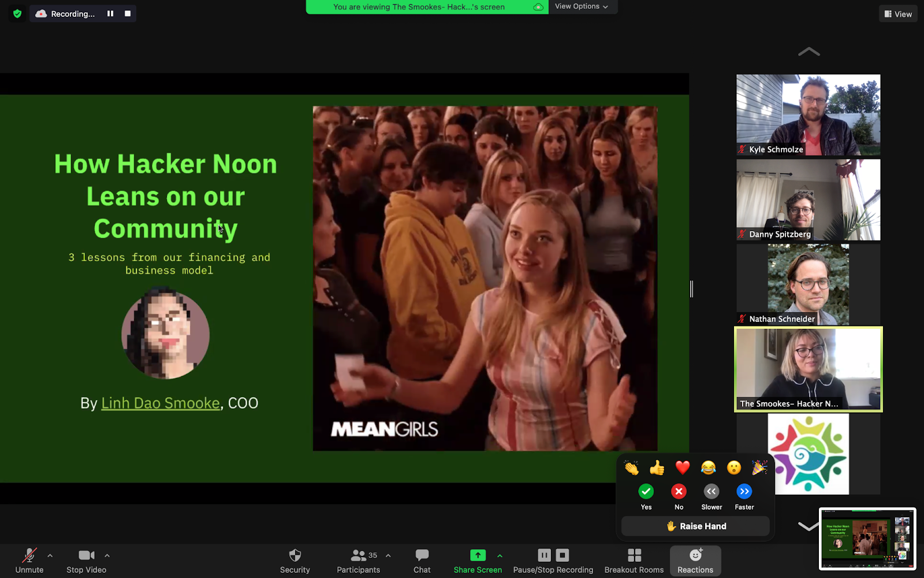Viewport: 924px width, 578px height.
Task: Send the red heart reaction
Action: coord(683,468)
